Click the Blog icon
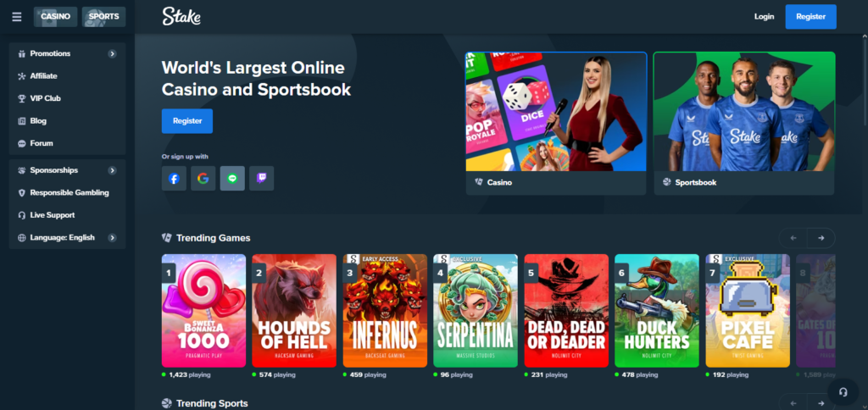868x410 pixels. pos(21,120)
